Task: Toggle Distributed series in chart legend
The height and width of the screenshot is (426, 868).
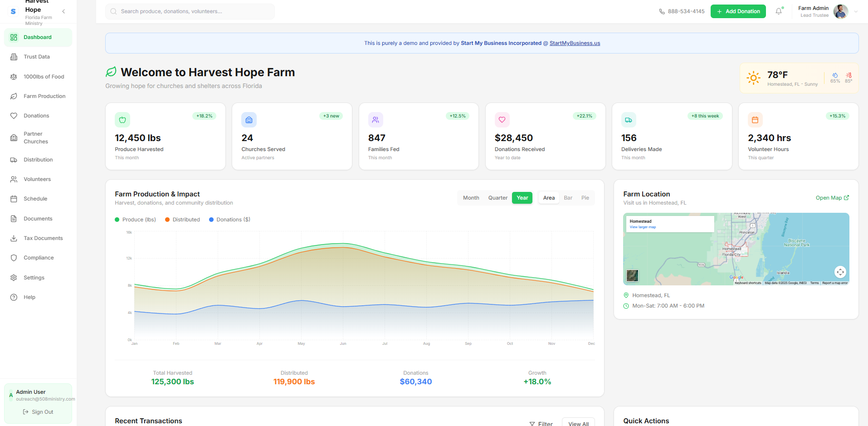Action: [x=182, y=220]
